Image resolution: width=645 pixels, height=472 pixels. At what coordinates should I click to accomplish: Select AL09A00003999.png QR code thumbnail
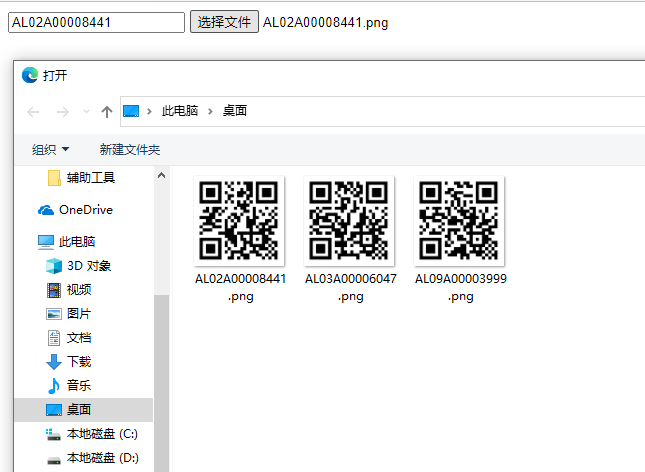459,221
